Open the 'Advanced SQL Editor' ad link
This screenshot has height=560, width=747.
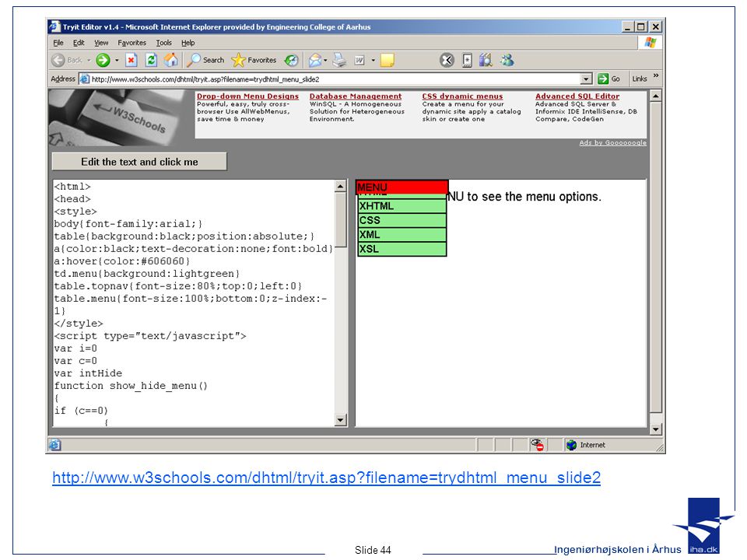pos(577,96)
